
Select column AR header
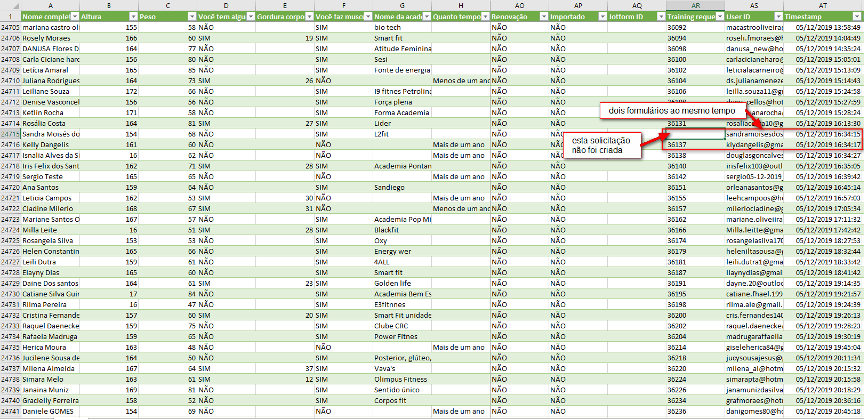696,5
